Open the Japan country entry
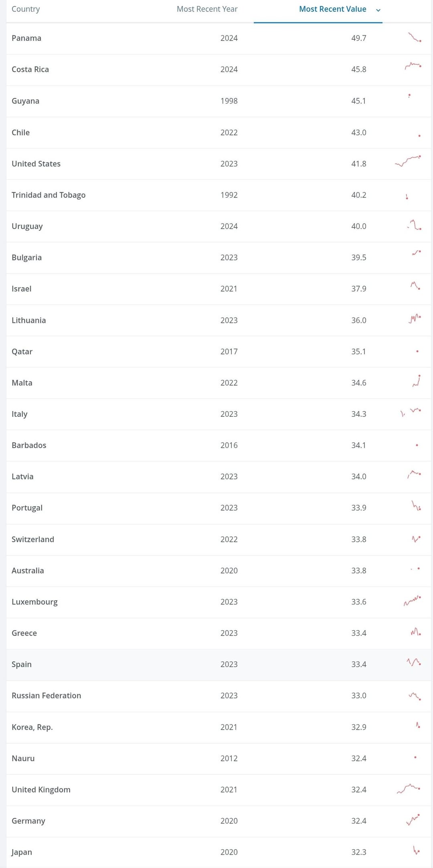This screenshot has height=868, width=433. click(x=22, y=852)
